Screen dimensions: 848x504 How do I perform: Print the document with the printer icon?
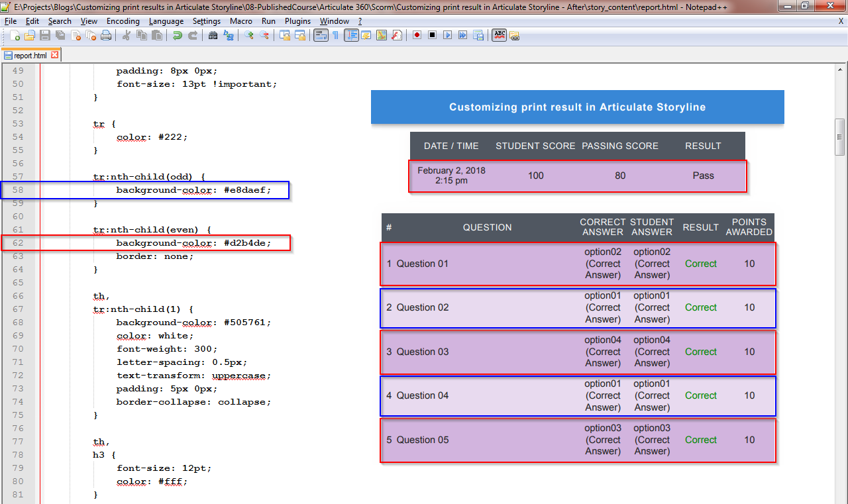(x=106, y=35)
